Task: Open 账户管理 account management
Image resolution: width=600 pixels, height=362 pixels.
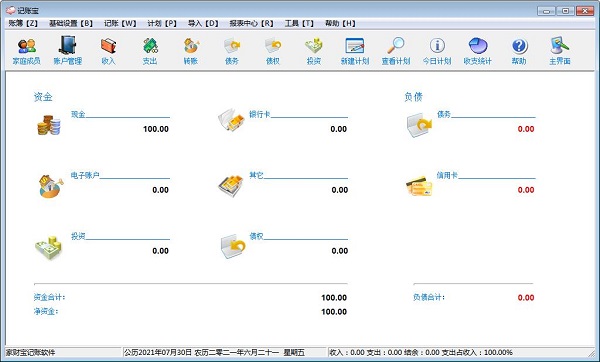Action: [x=68, y=51]
